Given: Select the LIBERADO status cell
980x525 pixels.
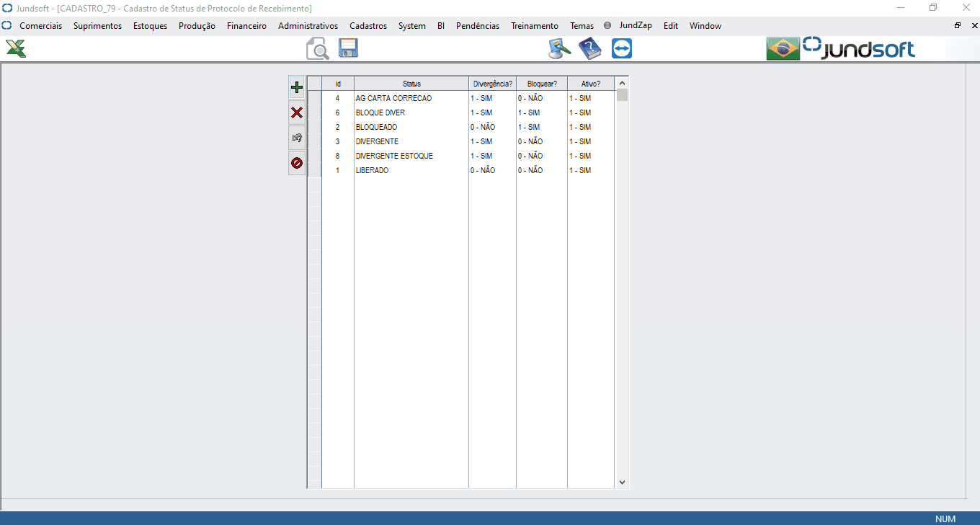Looking at the screenshot, I should tap(411, 170).
